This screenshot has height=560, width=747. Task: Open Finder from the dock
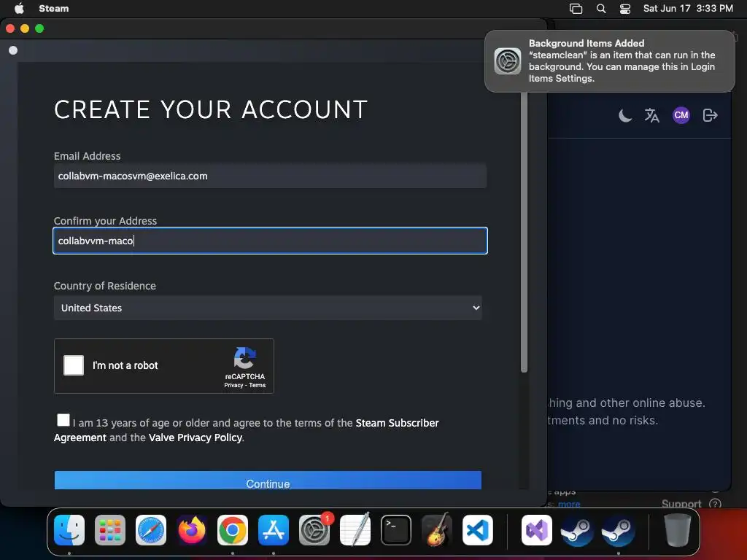[x=69, y=530]
